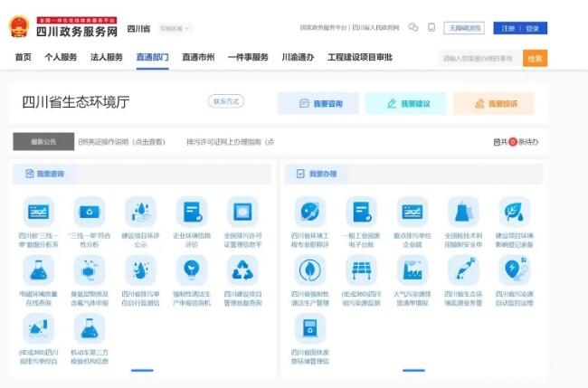Open "三线一单"符合性分析 icon
The image size is (588, 388).
tap(90, 213)
